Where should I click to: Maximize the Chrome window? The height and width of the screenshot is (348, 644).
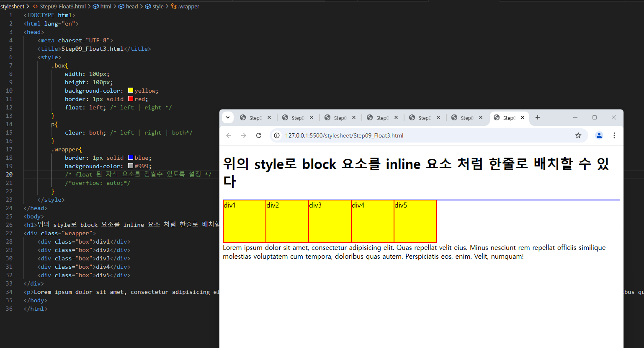coord(595,118)
